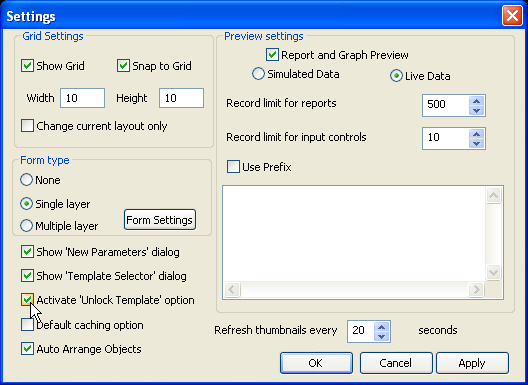Select the Live Data radio button
This screenshot has width=528, height=385.
tap(396, 76)
